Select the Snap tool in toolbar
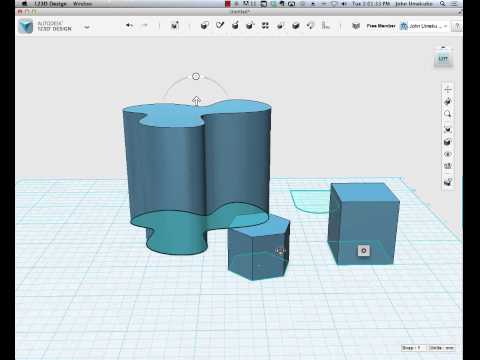This screenshot has height=360, width=480. tap(311, 25)
